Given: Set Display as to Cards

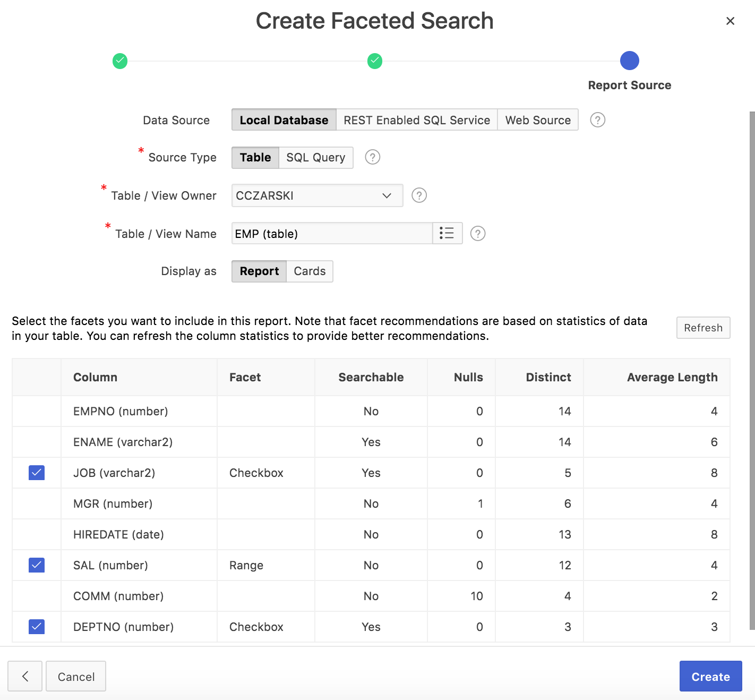Looking at the screenshot, I should [310, 271].
